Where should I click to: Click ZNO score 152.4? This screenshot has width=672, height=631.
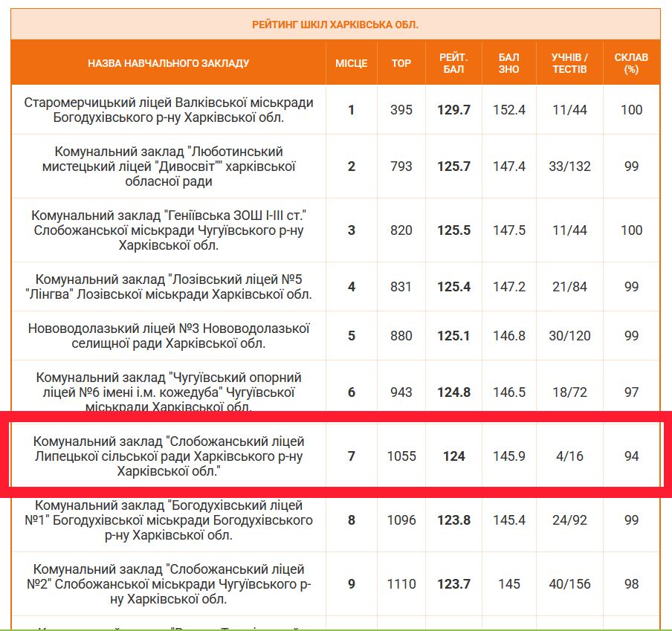[508, 110]
